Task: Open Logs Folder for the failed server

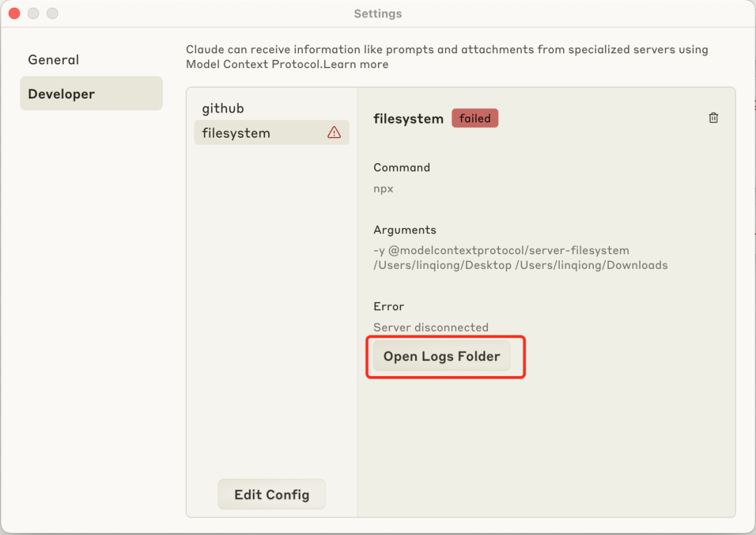Action: [x=442, y=356]
